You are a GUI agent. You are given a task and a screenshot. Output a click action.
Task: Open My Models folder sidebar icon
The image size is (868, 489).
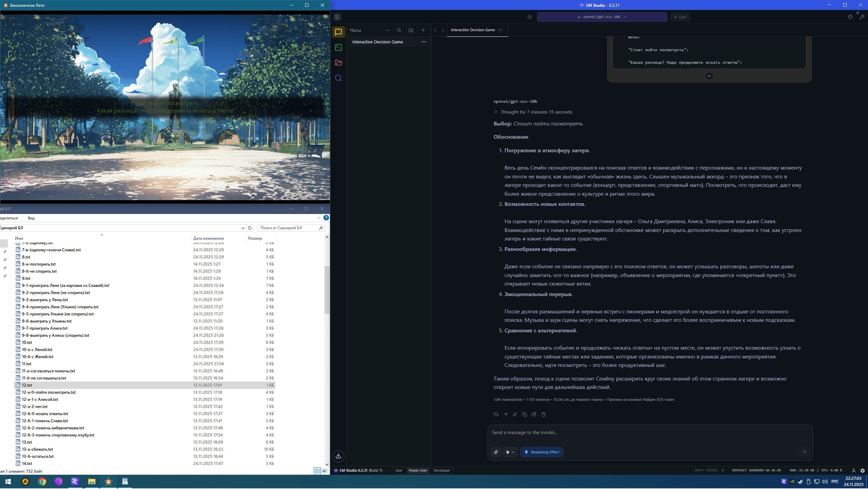pos(338,63)
